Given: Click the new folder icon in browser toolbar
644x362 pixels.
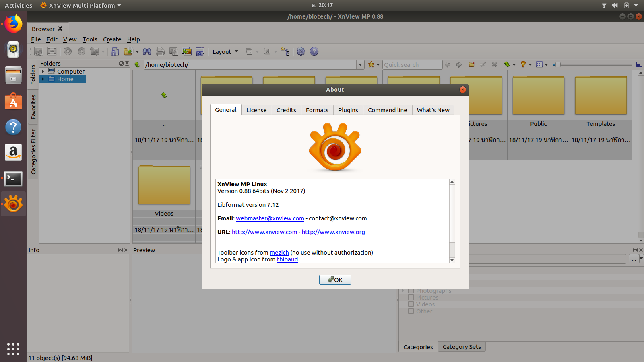Looking at the screenshot, I should click(471, 64).
